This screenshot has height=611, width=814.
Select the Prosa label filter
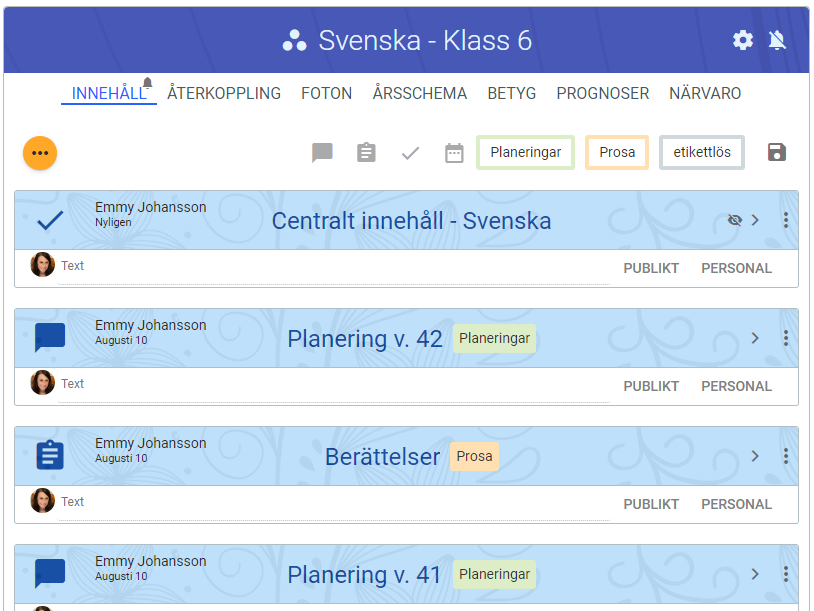coord(617,153)
